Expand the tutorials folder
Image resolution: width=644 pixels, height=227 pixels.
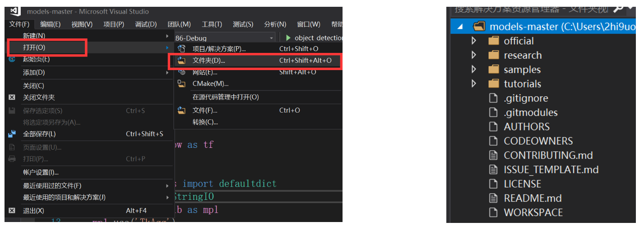(x=473, y=84)
